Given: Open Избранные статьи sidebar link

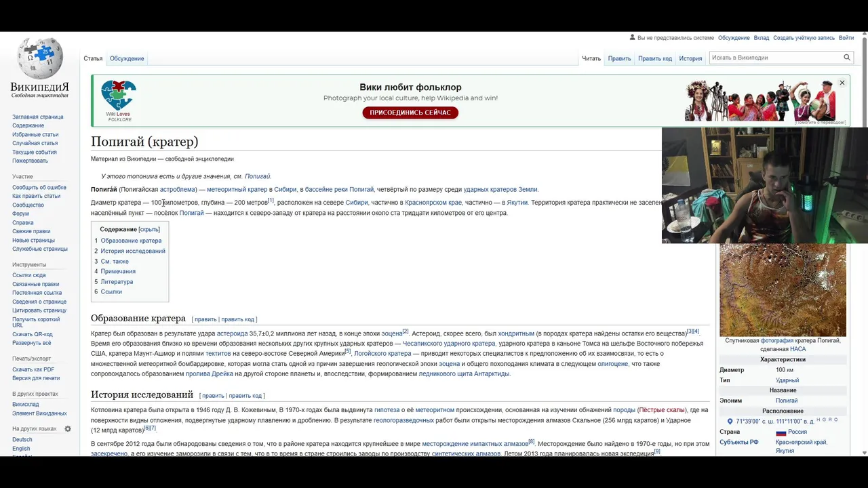Looking at the screenshot, I should pyautogui.click(x=35, y=134).
